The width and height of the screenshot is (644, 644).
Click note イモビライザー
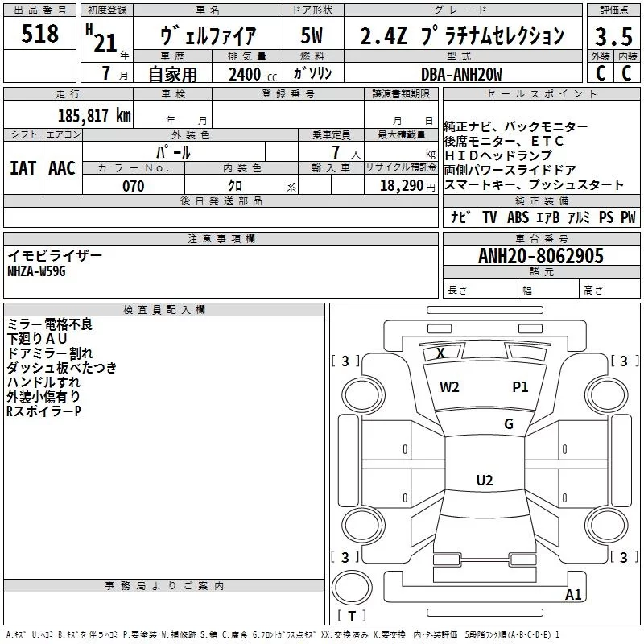55,255
